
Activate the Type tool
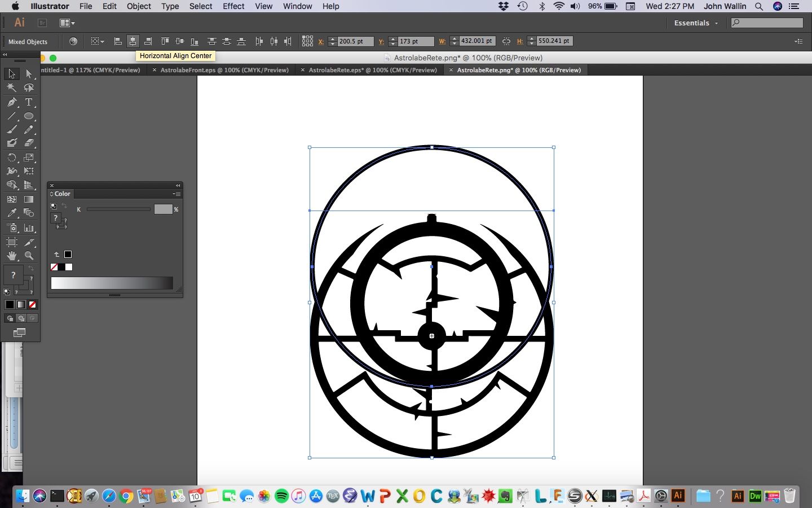[29, 102]
